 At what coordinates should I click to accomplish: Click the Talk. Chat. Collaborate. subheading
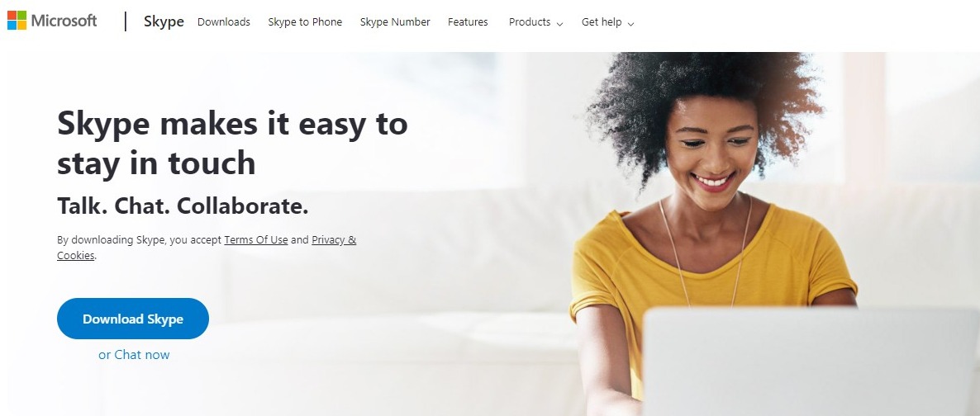(183, 206)
